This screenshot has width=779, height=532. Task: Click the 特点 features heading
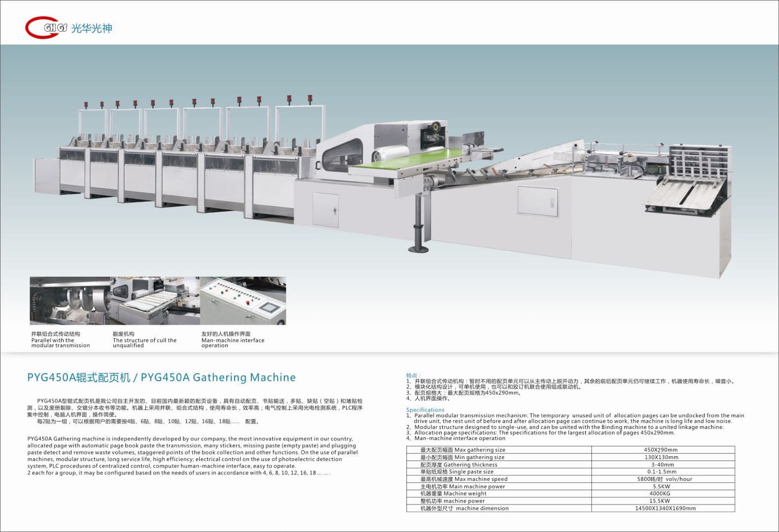(412, 376)
